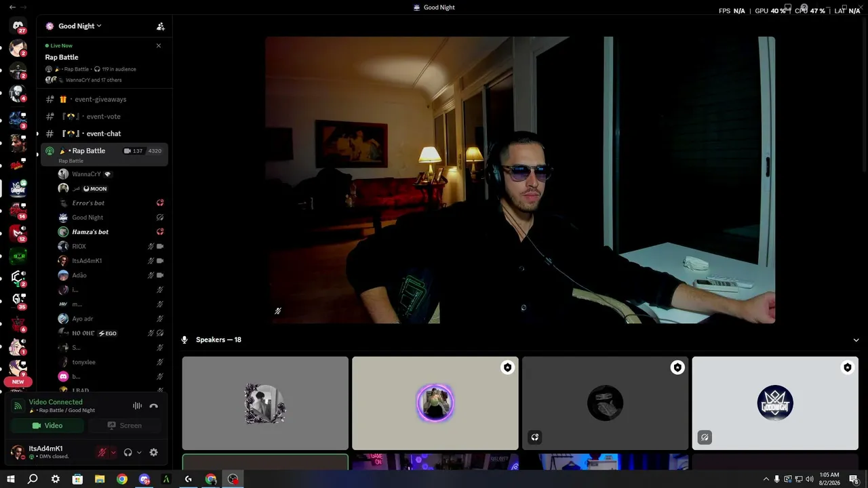Open the event-giveaways channel
Screen dimensions: 868x488
(104, 99)
